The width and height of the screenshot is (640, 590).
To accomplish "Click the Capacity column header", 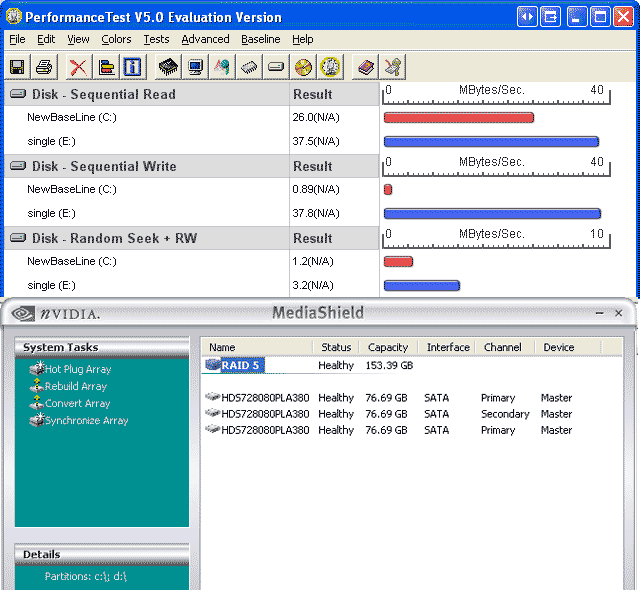I will coord(387,347).
